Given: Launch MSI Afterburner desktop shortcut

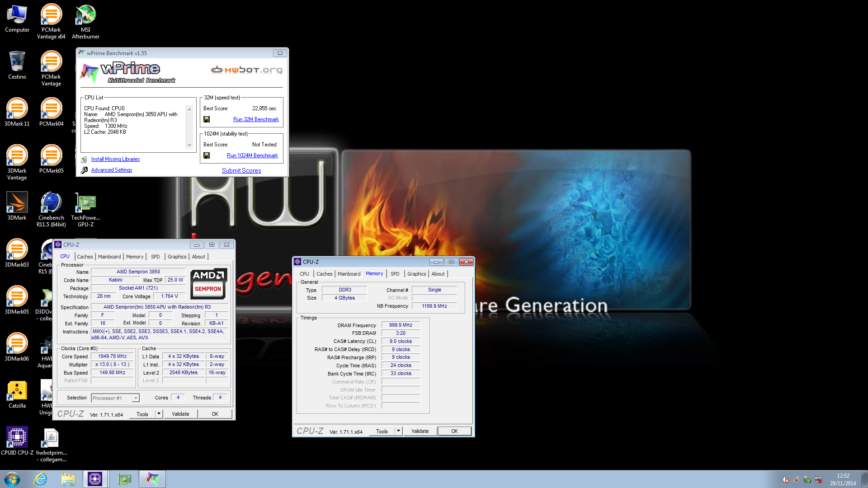Looking at the screenshot, I should click(85, 22).
